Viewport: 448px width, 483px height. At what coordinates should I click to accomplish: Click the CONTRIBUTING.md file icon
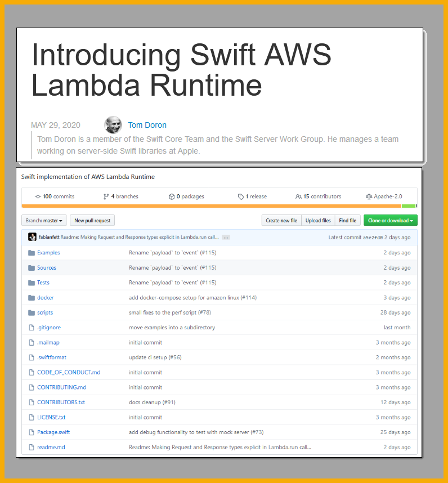[x=32, y=387]
